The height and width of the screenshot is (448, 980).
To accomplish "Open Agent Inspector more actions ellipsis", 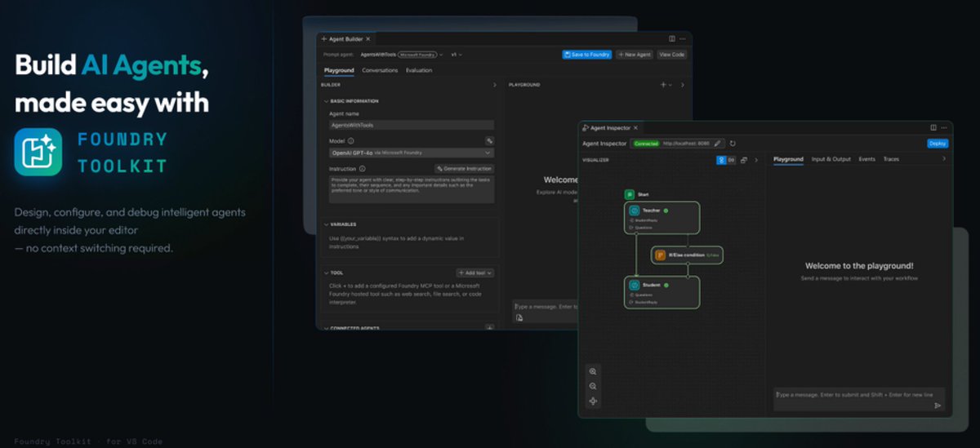I will (945, 127).
